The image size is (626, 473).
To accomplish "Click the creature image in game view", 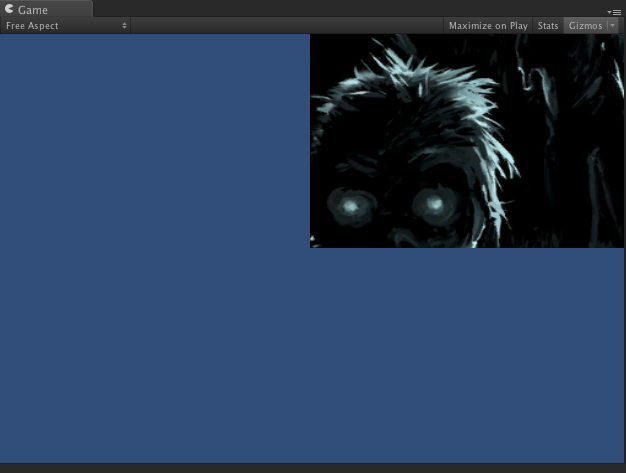I will (x=467, y=141).
